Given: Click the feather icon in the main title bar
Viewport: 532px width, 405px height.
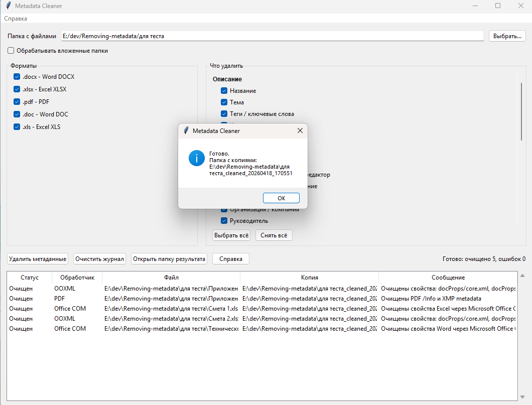Looking at the screenshot, I should 8,6.
